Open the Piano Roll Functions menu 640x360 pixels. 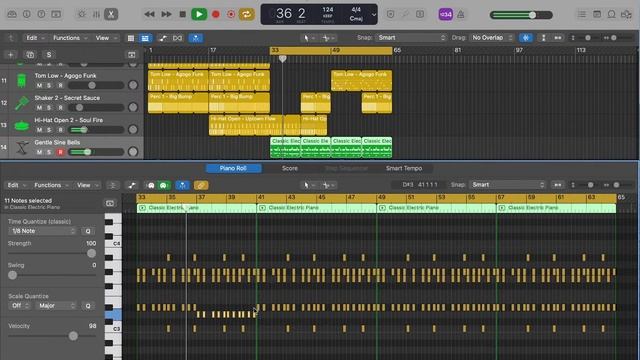coord(51,185)
